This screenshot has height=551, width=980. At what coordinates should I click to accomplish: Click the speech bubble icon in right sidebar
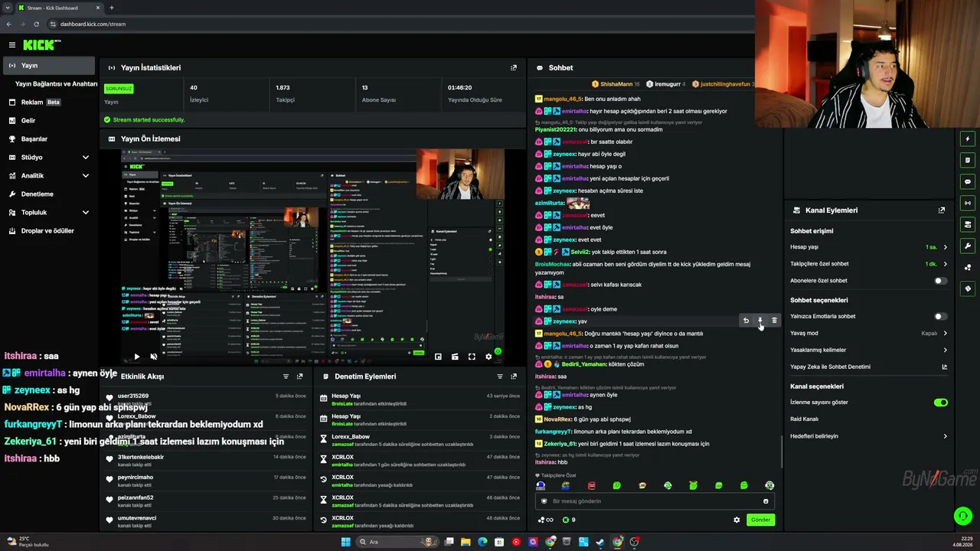(968, 182)
